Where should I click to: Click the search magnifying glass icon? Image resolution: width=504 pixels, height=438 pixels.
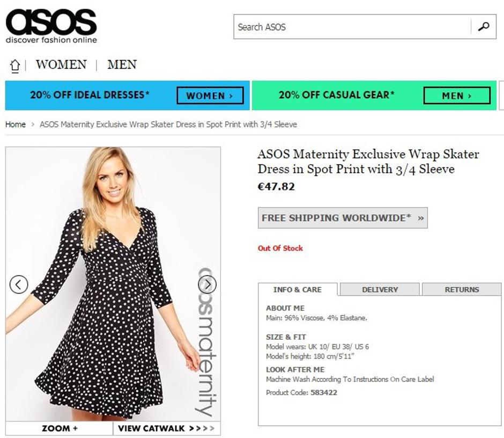click(x=484, y=25)
